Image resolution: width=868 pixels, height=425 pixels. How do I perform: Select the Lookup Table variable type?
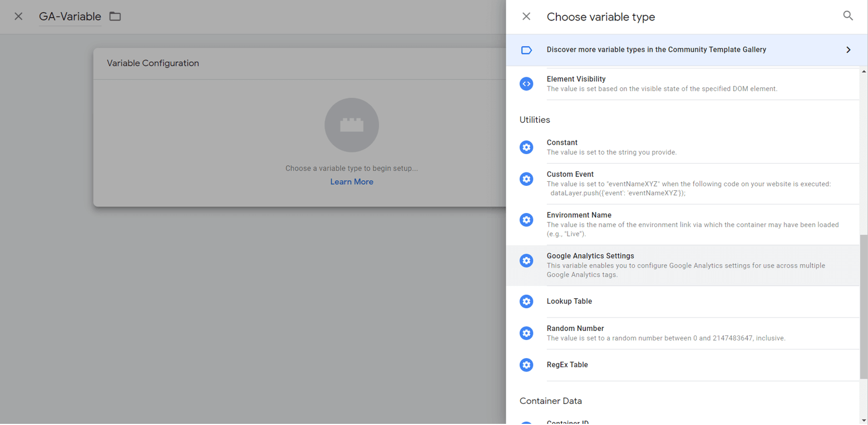(683, 302)
